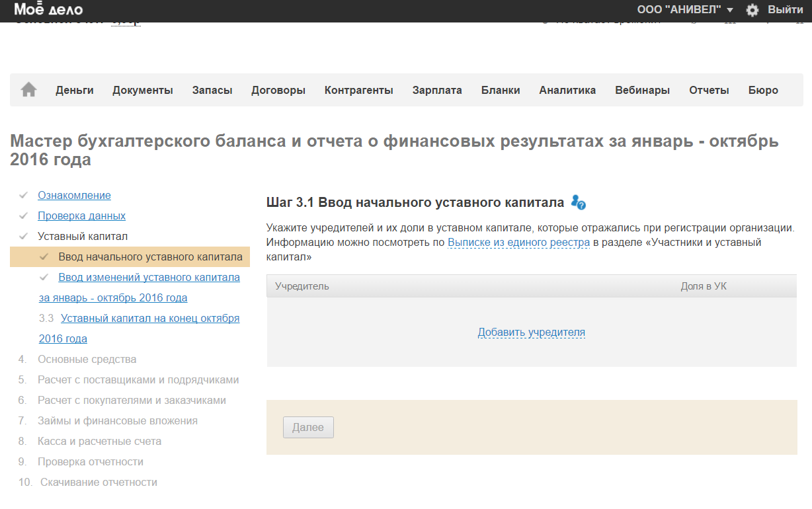812x509 pixels.
Task: Click step 5 Расчет с поставщиками и подрядчиками
Action: click(138, 380)
